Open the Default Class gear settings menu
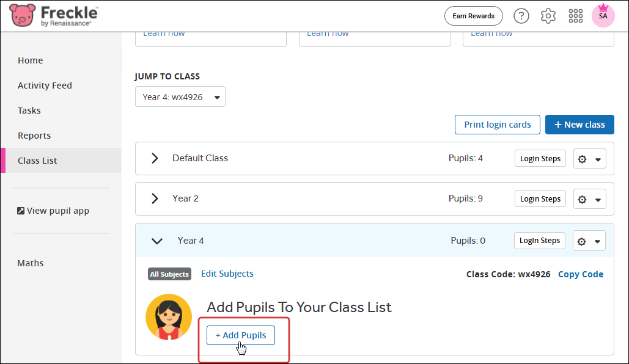This screenshot has height=364, width=629. (x=589, y=159)
